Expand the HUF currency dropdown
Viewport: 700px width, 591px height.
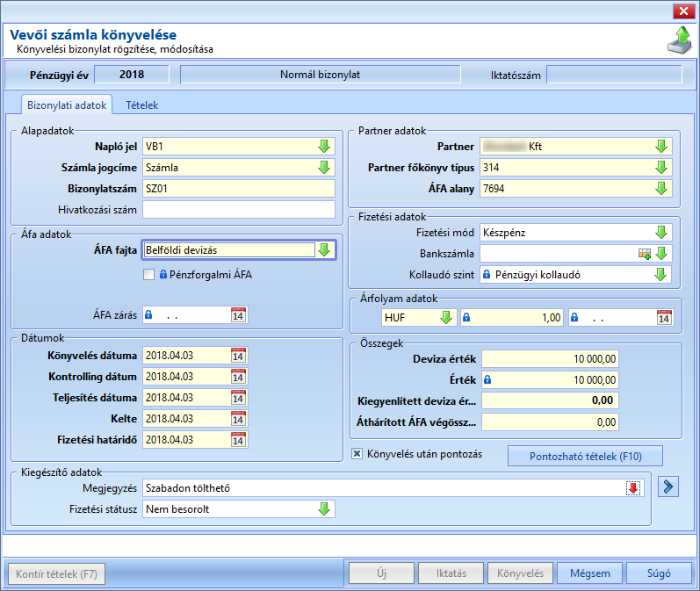pyautogui.click(x=446, y=317)
